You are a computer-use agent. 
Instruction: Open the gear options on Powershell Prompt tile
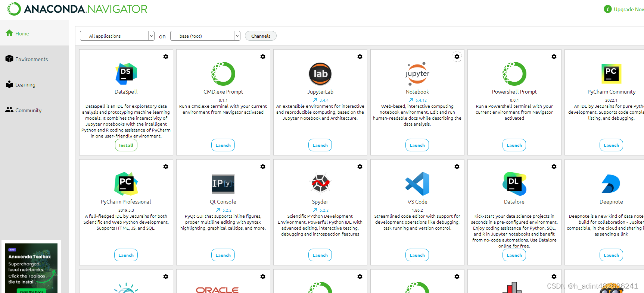point(554,57)
